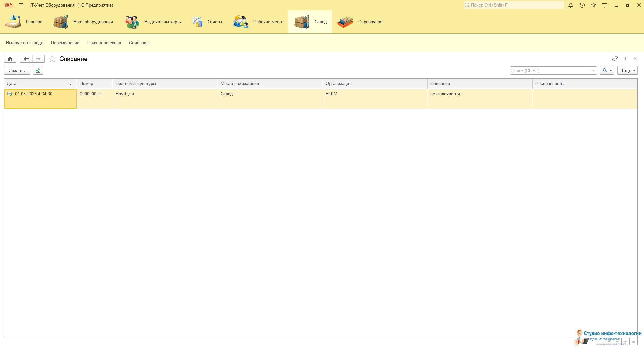Viewport: 644px width, 349px height.
Task: Open favorites star in title bar
Action: pyautogui.click(x=593, y=5)
